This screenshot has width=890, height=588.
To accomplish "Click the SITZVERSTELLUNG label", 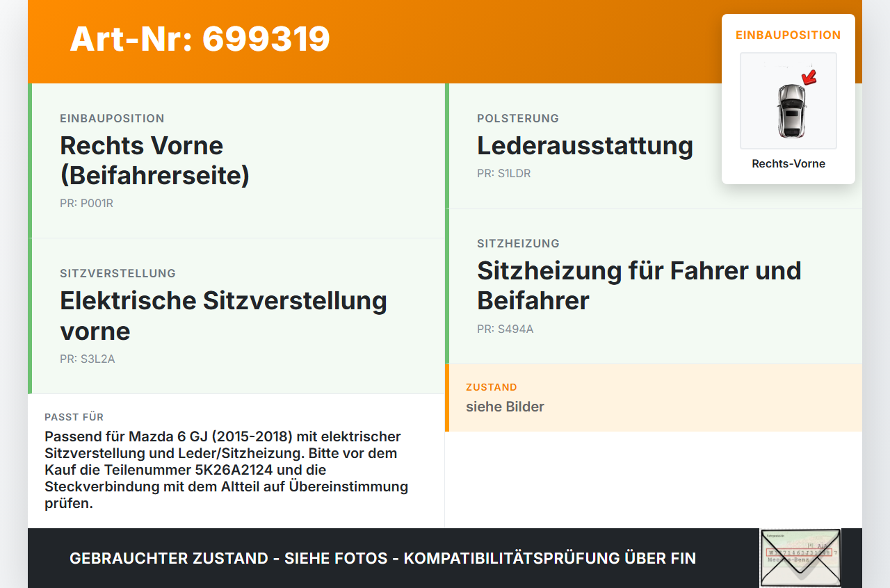I will point(118,273).
